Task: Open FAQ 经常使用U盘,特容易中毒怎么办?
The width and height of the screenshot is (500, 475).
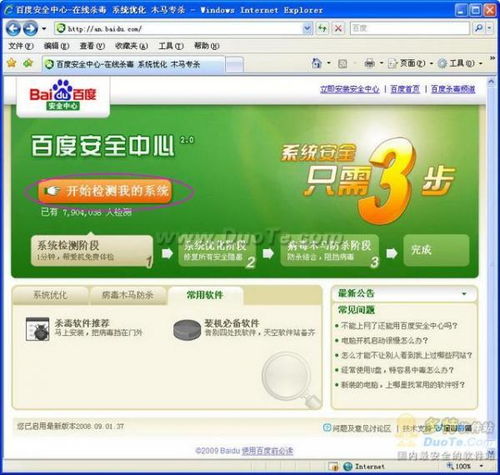Action: (x=397, y=370)
